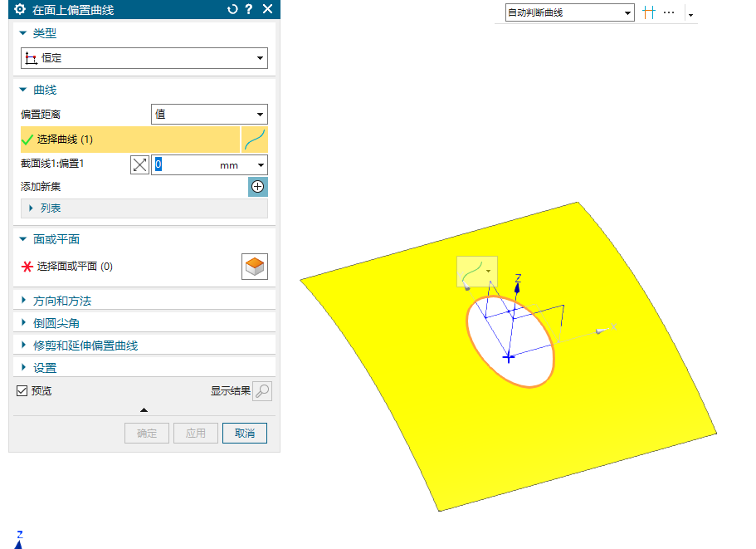Open the mm offset value dropdown arrow
Screen dimensions: 756x549
coord(261,165)
